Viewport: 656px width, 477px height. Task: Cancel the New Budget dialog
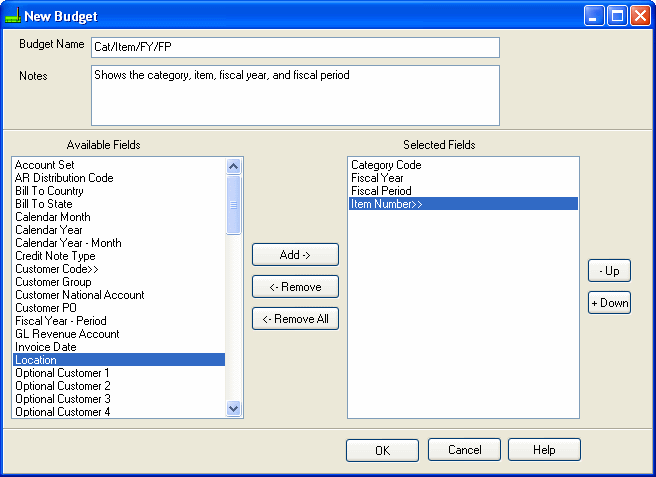point(464,450)
